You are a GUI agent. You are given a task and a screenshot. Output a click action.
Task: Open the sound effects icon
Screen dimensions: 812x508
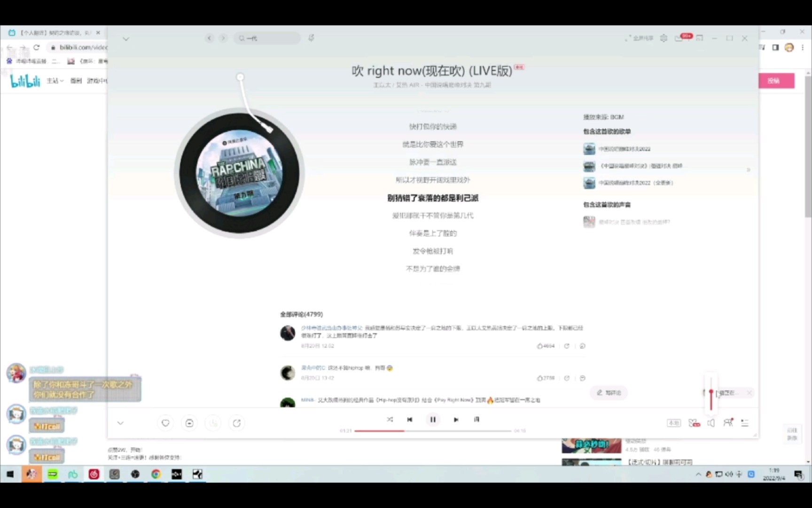[x=694, y=423]
